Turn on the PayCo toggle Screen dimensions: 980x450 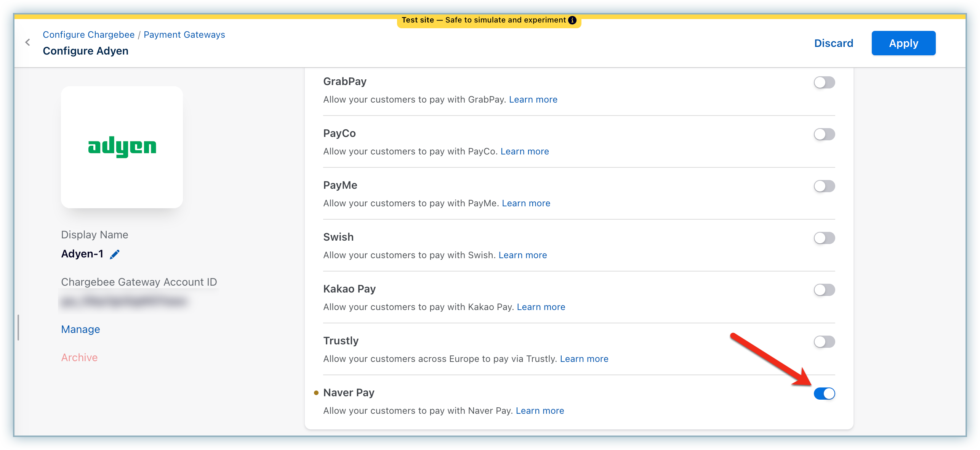[824, 134]
